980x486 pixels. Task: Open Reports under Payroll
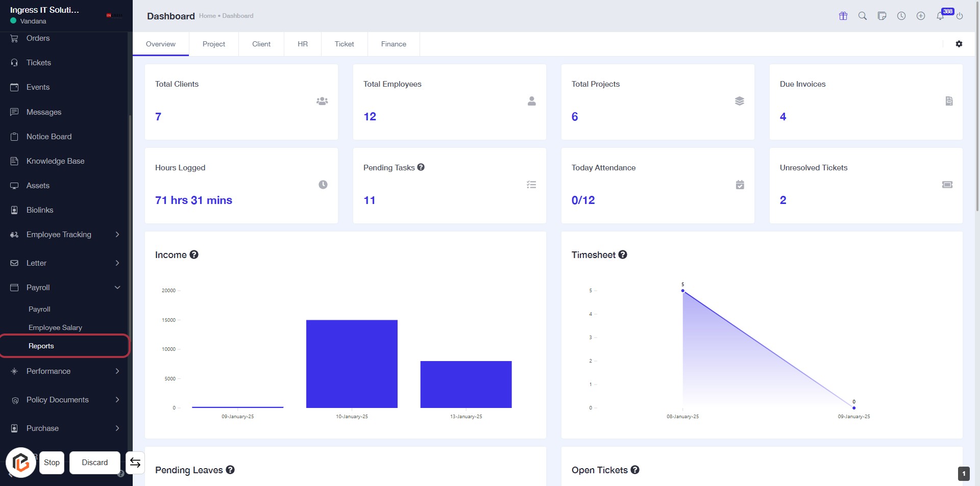click(41, 346)
